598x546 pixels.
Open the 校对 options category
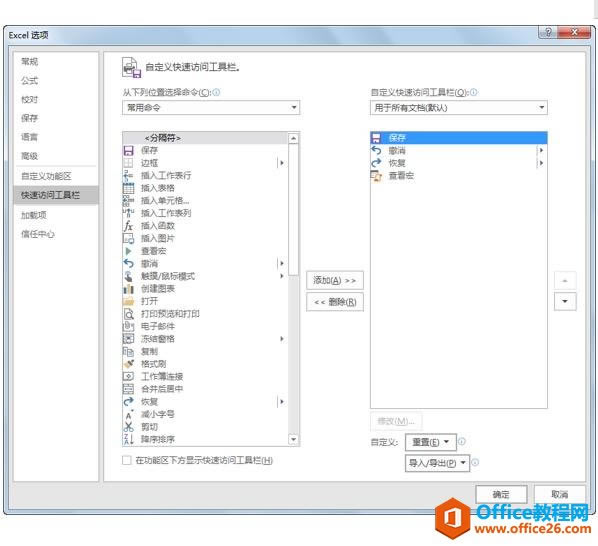[30, 100]
